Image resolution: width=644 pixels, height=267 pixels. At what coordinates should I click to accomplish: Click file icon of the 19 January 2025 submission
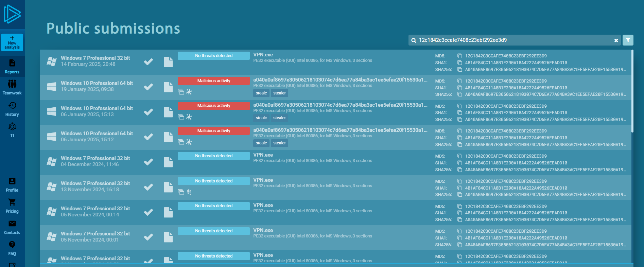(x=168, y=87)
